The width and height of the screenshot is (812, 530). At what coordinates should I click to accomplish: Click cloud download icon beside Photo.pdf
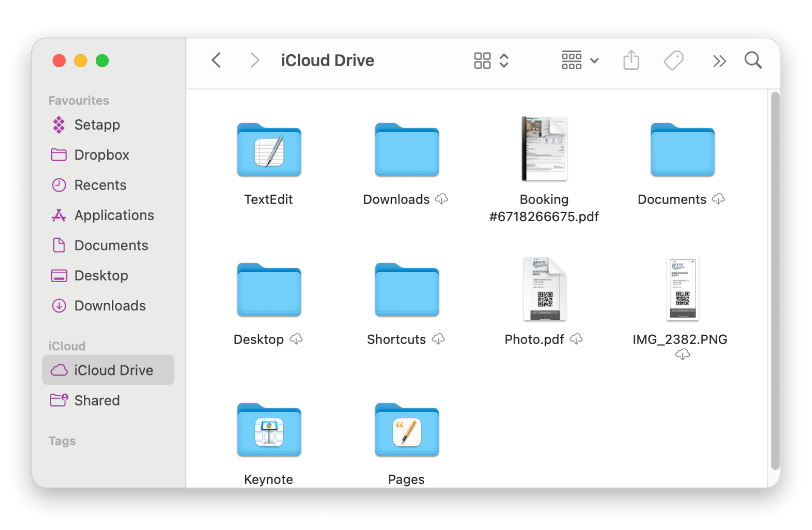coord(576,339)
